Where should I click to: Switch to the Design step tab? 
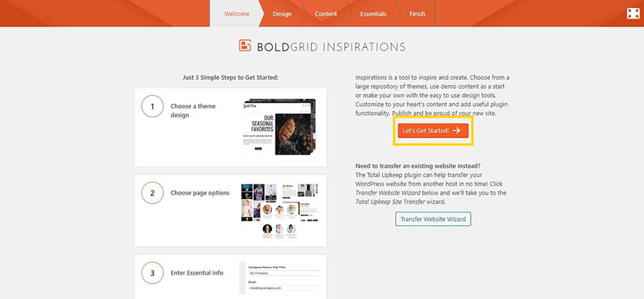click(282, 14)
